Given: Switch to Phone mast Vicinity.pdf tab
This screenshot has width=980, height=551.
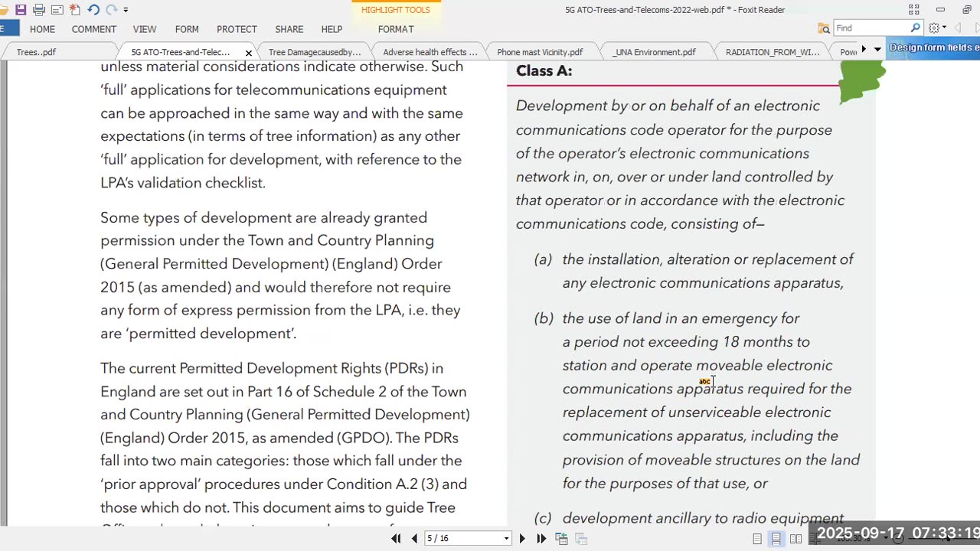Looking at the screenshot, I should click(540, 52).
